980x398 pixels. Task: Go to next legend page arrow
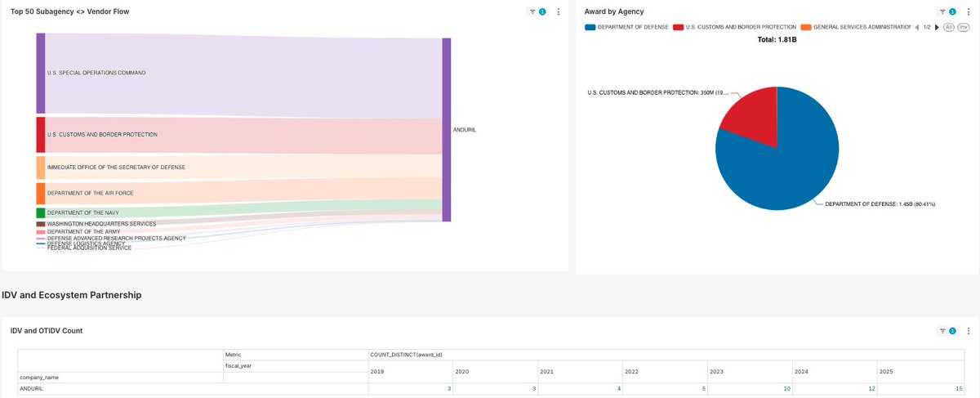click(937, 27)
